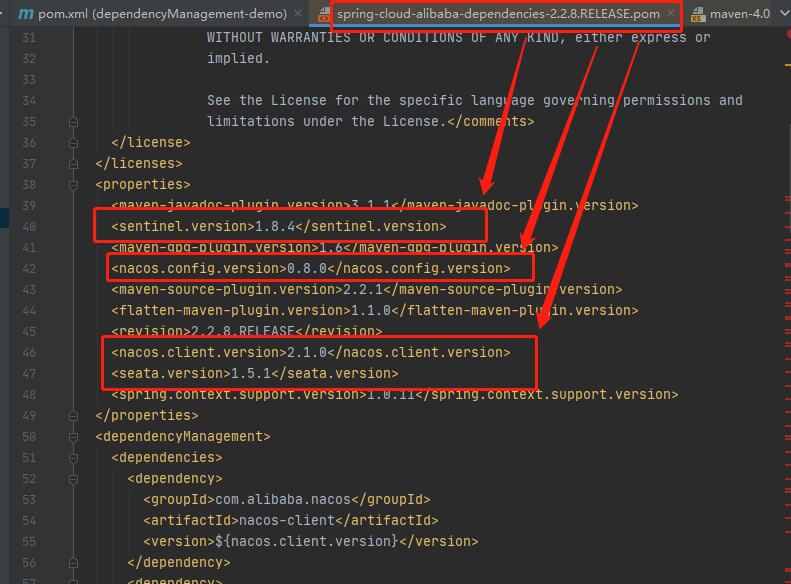
Task: Click the word 'implied.' on line 32
Action: click(239, 59)
